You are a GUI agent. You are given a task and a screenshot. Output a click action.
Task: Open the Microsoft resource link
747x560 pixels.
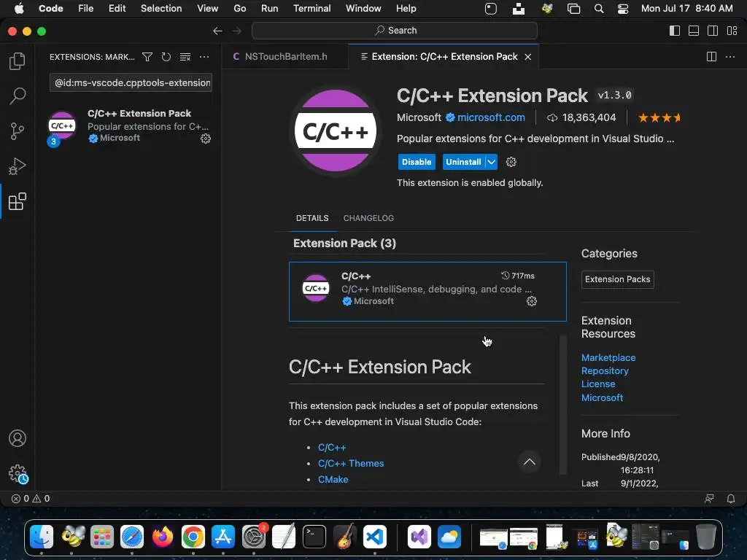pyautogui.click(x=602, y=397)
